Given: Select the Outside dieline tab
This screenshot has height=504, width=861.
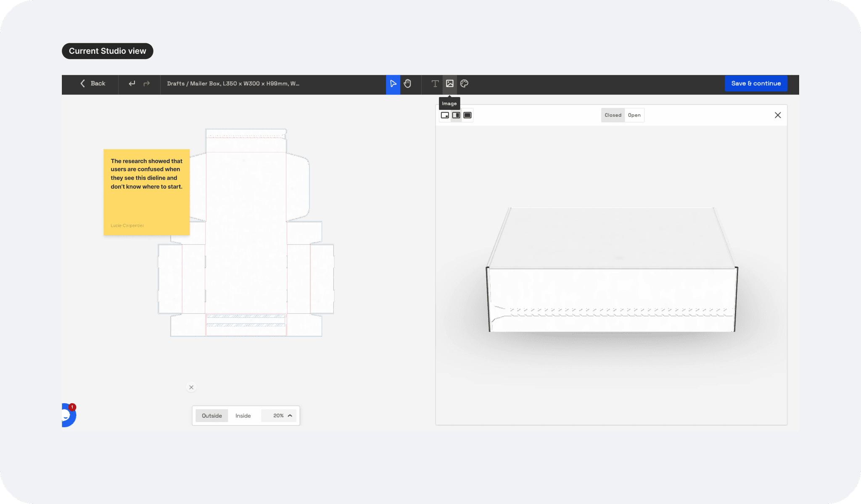Looking at the screenshot, I should pos(211,416).
